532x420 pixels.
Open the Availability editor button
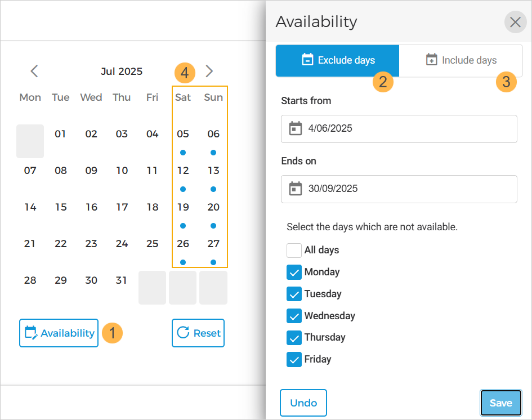tap(59, 333)
